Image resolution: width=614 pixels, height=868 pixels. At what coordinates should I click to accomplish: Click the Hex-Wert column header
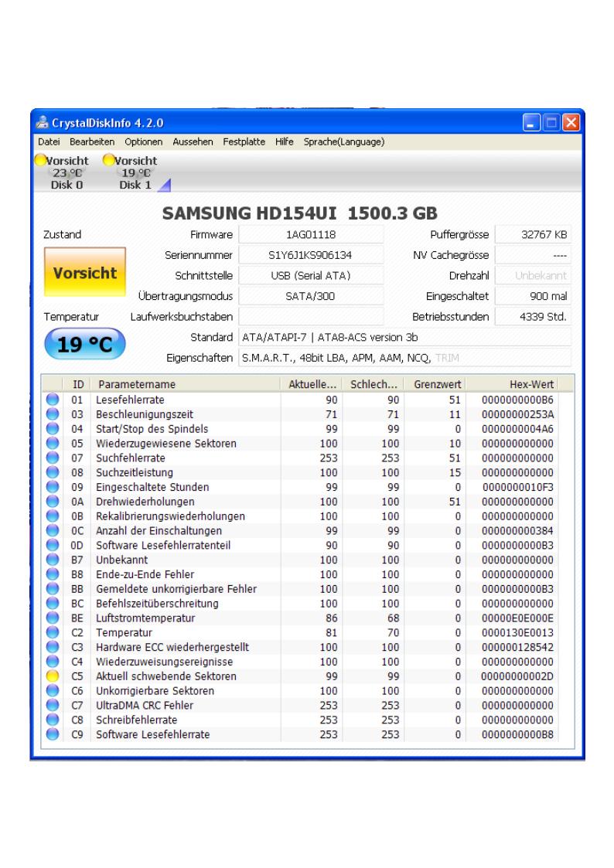512,384
